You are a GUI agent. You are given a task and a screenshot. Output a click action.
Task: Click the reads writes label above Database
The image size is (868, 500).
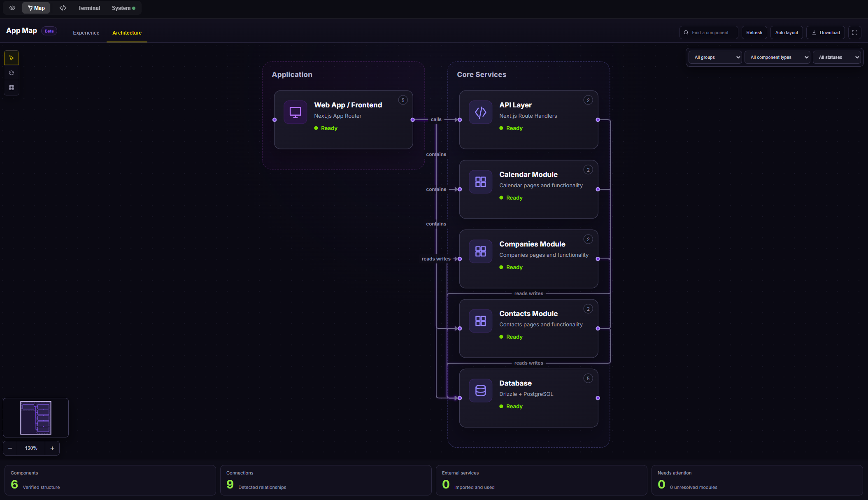pos(528,363)
